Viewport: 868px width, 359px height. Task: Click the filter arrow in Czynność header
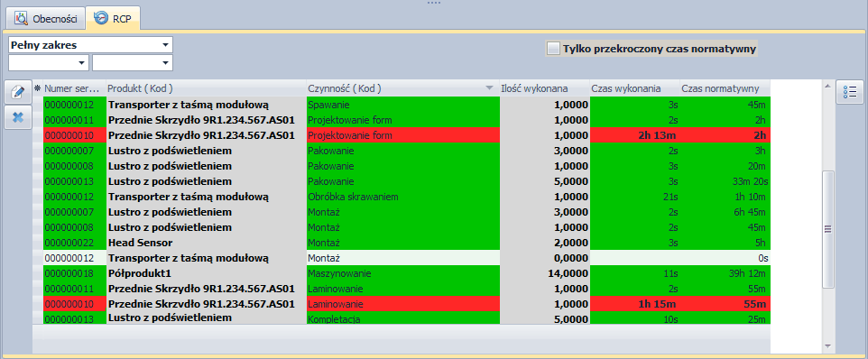click(x=489, y=88)
